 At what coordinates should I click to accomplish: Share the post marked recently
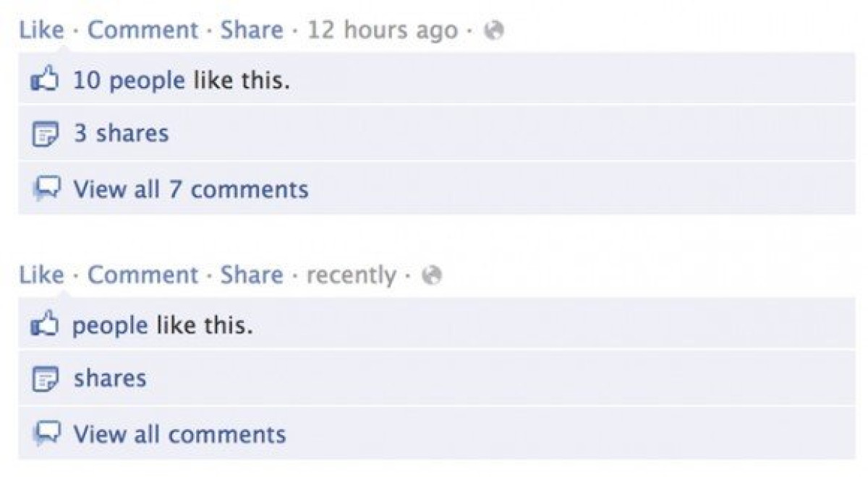tap(252, 275)
